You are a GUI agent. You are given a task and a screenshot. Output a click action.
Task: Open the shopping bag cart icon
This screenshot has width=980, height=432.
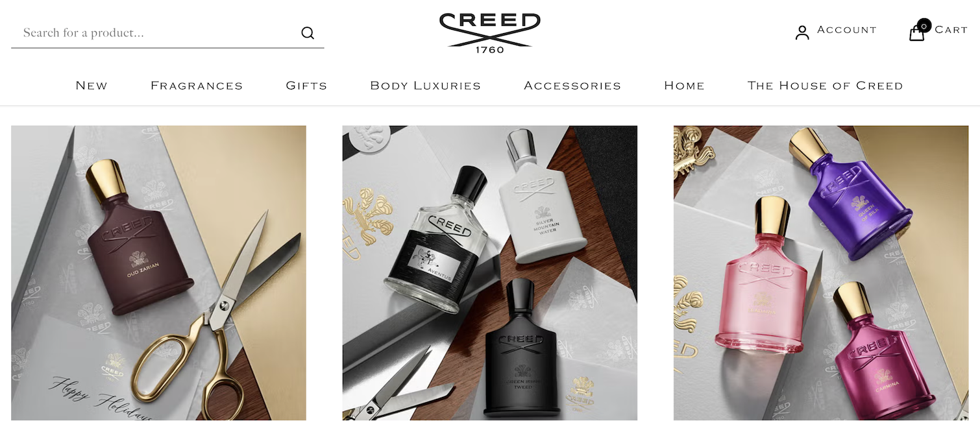point(916,33)
